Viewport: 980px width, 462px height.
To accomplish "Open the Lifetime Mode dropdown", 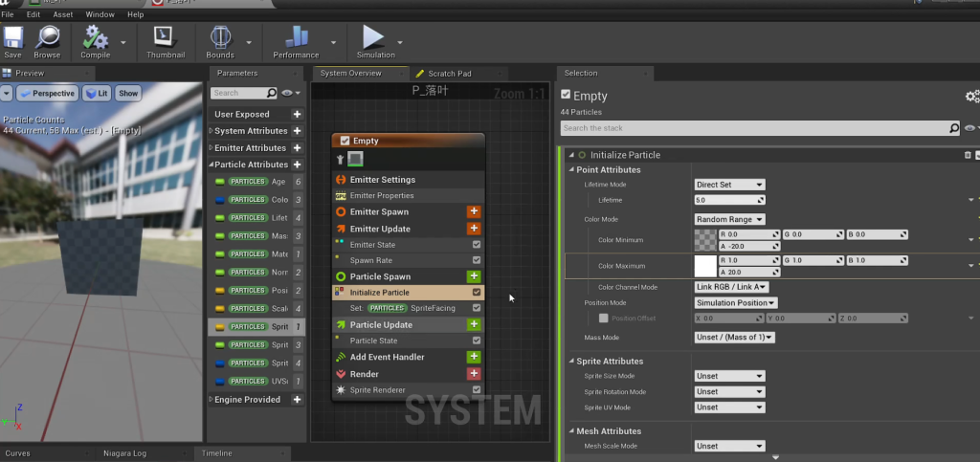I will pyautogui.click(x=729, y=185).
